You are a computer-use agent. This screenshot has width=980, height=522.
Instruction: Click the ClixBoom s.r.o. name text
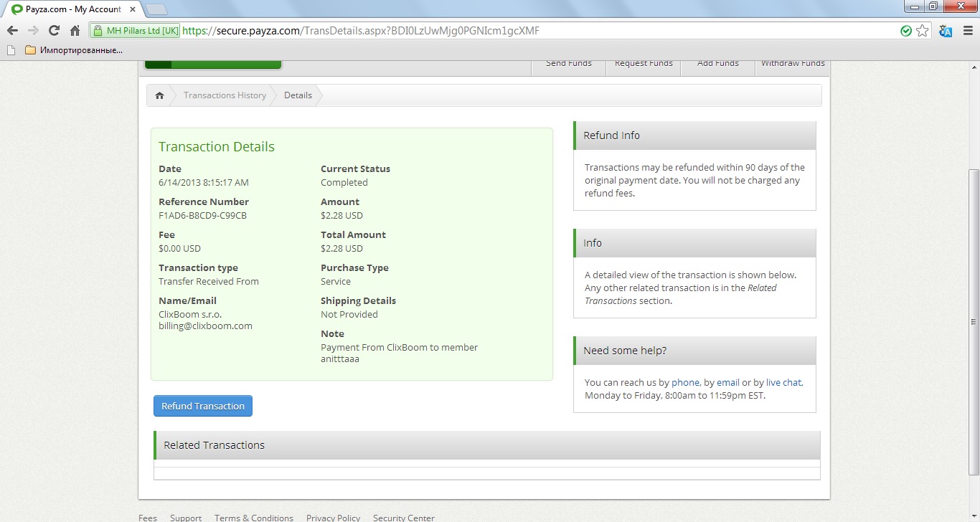[x=190, y=315]
